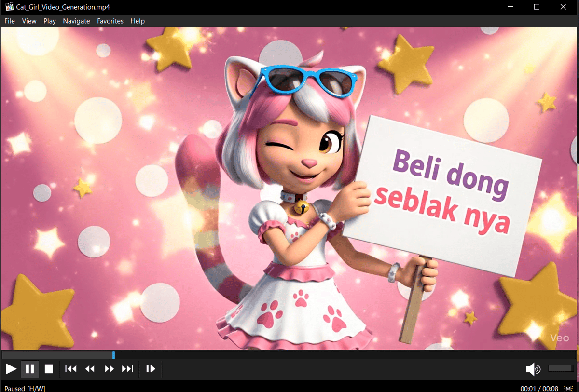579x392 pixels.
Task: Click the Pause button
Action: point(30,369)
